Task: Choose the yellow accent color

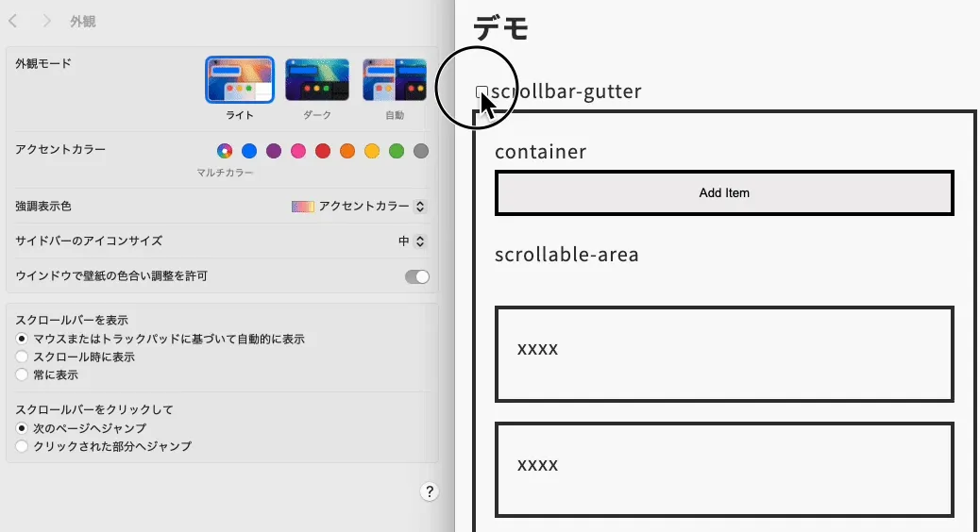Action: [x=372, y=151]
